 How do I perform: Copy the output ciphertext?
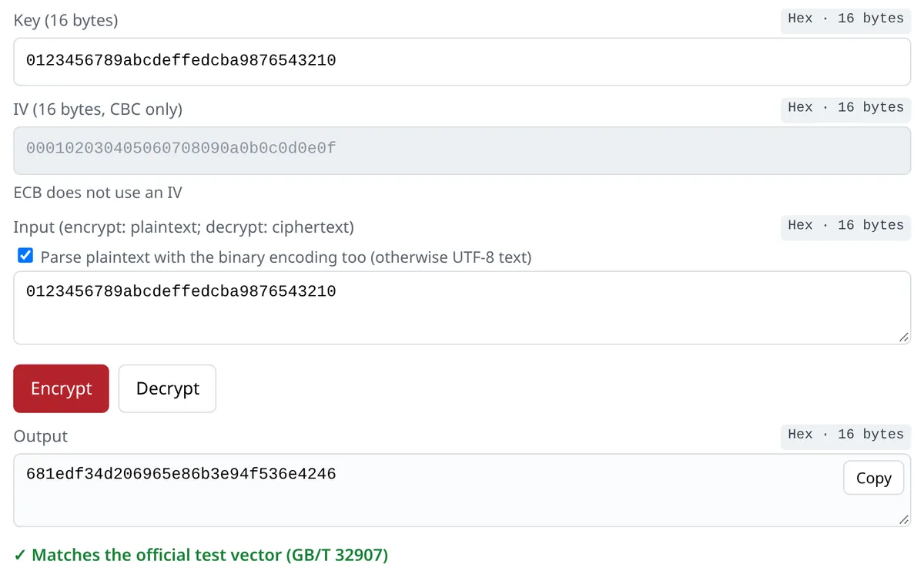[873, 478]
